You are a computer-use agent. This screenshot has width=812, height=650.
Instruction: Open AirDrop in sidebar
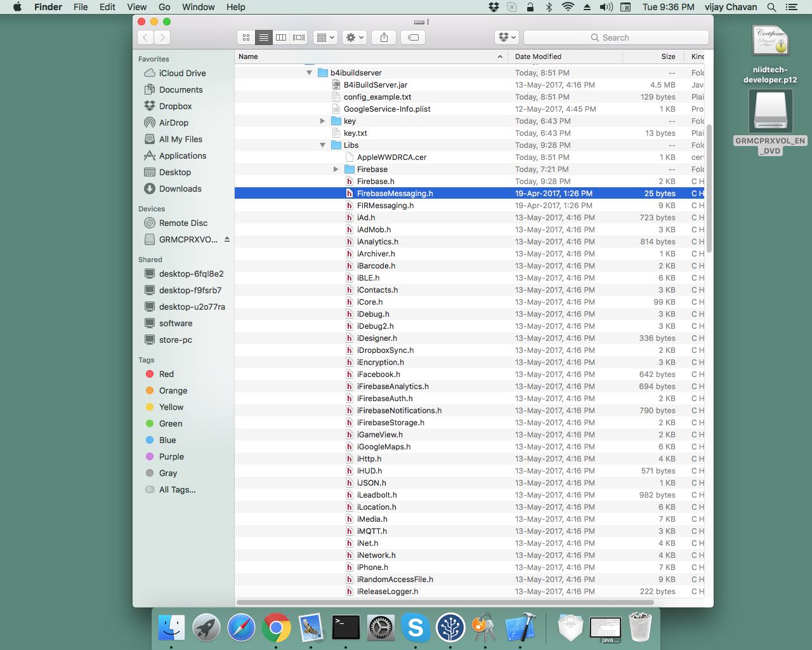point(174,123)
